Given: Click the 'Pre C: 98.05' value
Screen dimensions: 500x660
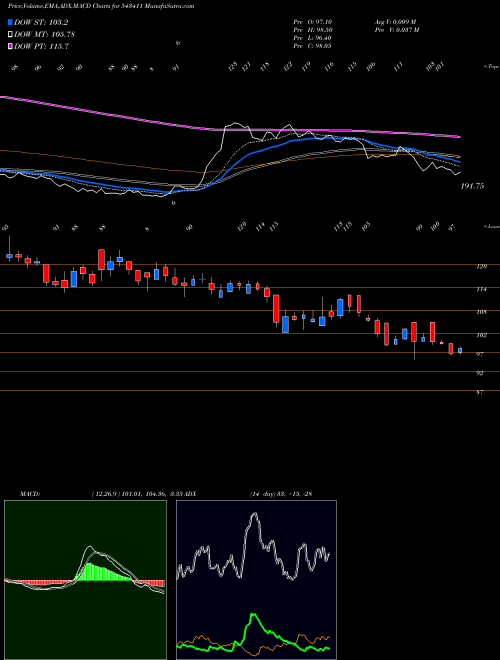Looking at the screenshot, I should point(312,46).
